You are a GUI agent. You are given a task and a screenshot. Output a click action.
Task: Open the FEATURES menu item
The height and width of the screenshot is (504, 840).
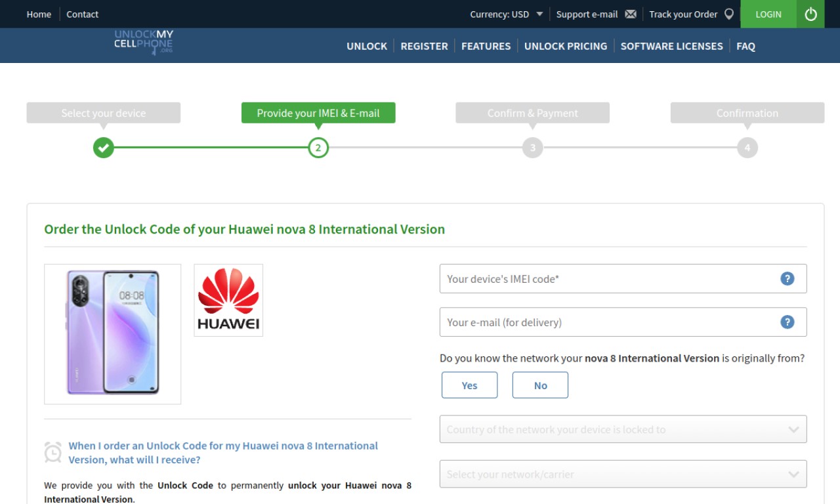click(x=486, y=46)
